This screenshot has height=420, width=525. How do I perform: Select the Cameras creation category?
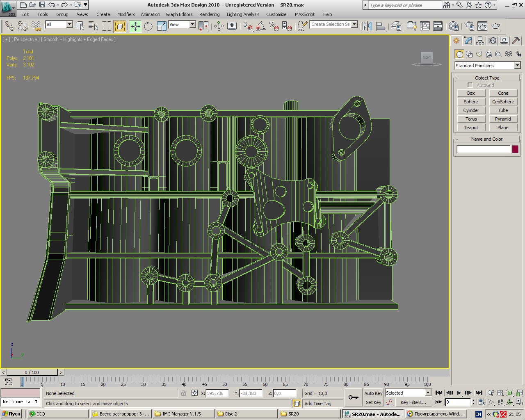click(x=489, y=54)
